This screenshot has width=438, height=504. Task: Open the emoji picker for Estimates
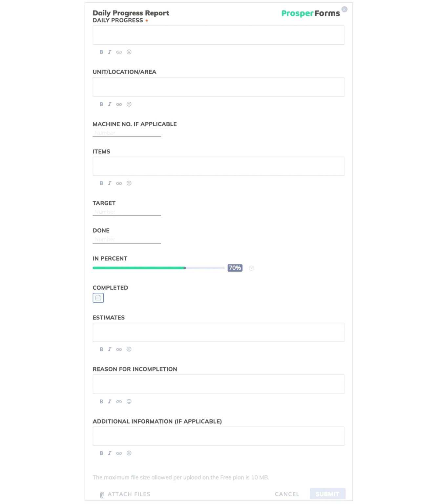point(129,349)
